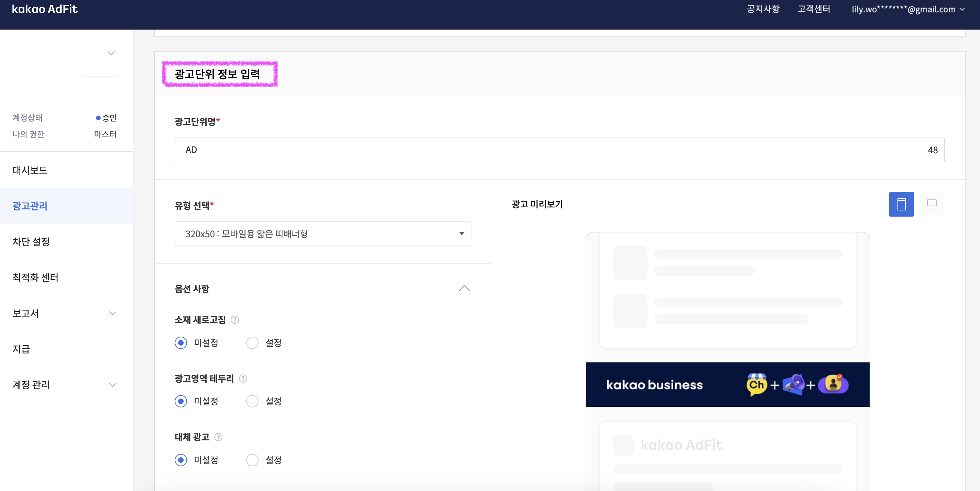Screen dimensions: 980x491
Task: Select 설정 for 소재 새로고침
Action: pyautogui.click(x=252, y=343)
